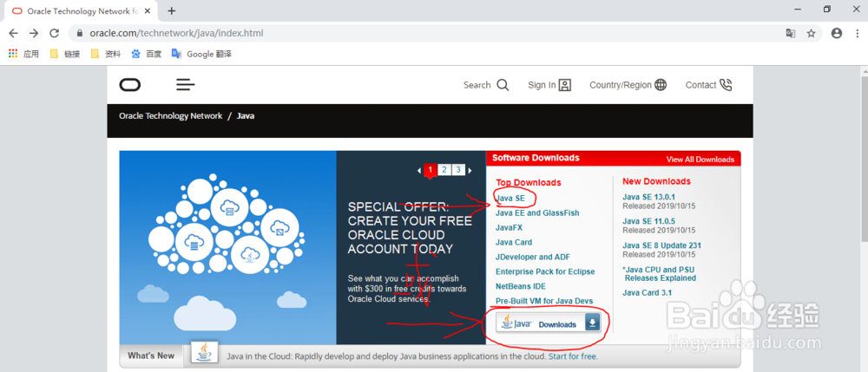Image resolution: width=868 pixels, height=372 pixels.
Task: Click the address bar URL
Action: coord(176,33)
